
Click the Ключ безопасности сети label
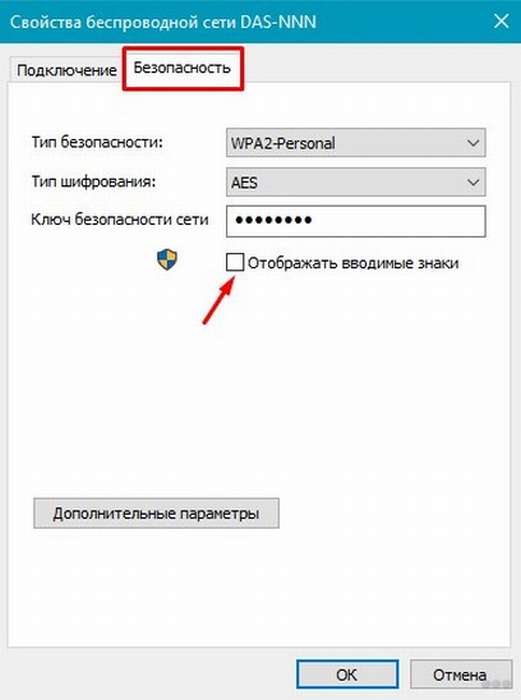[x=120, y=220]
